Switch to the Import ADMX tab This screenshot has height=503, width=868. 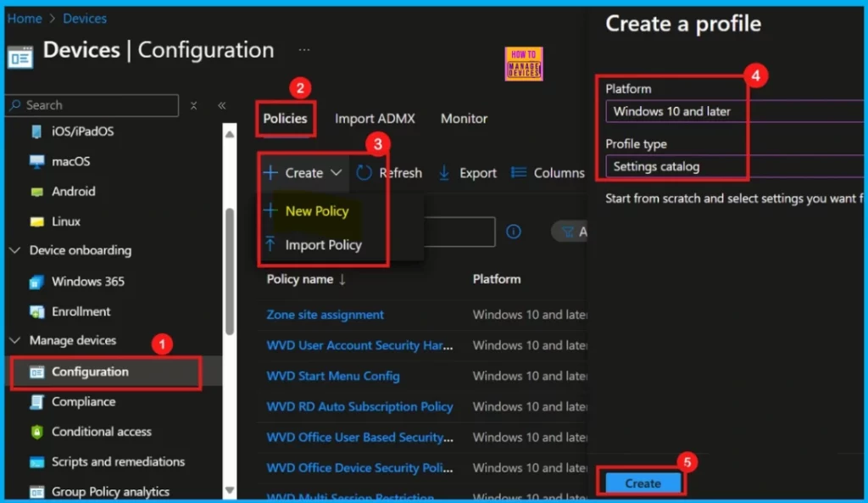point(375,119)
